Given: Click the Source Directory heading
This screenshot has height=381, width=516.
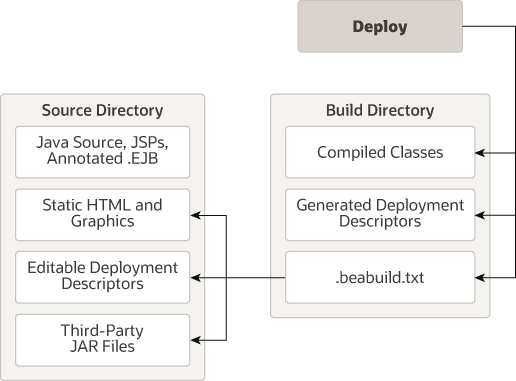Looking at the screenshot, I should click(x=102, y=110).
